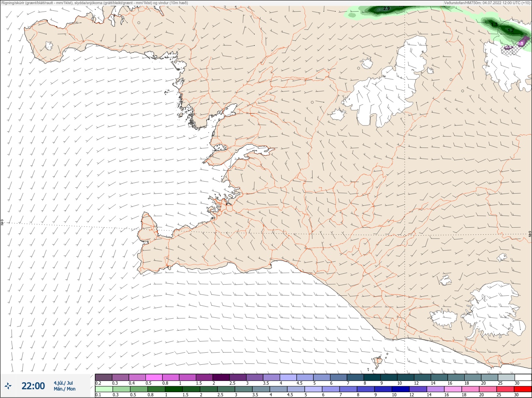The width and height of the screenshot is (532, 398).
Task: Click the darkest purple swatch after 2 in upper legend
Action: tap(221, 377)
